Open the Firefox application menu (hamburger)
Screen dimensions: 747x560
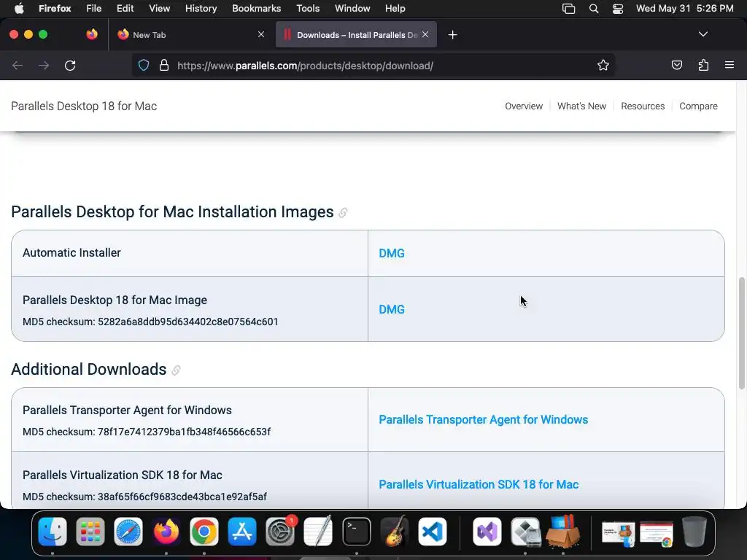tap(729, 65)
